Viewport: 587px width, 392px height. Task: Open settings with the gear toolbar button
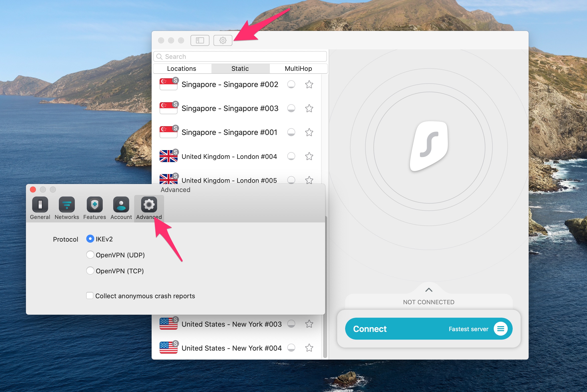pyautogui.click(x=223, y=40)
